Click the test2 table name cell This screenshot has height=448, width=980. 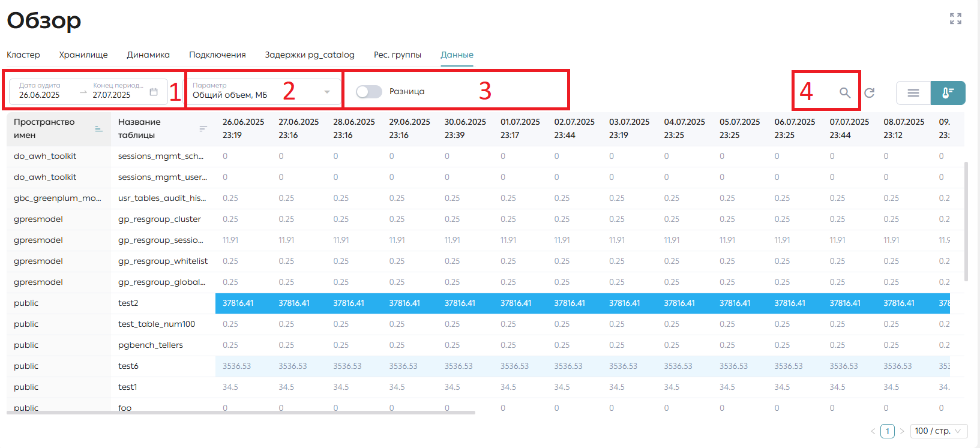(x=163, y=303)
